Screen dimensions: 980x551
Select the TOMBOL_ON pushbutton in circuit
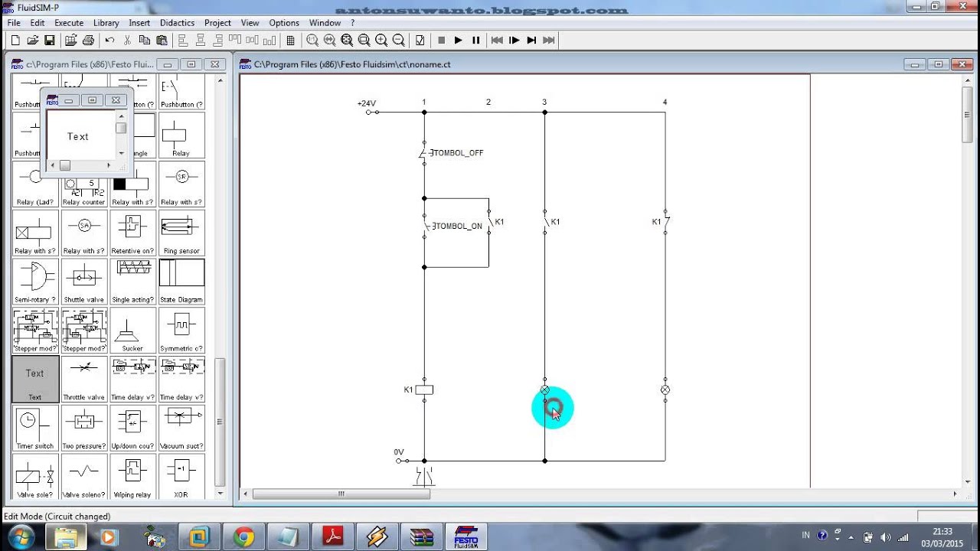[452, 226]
